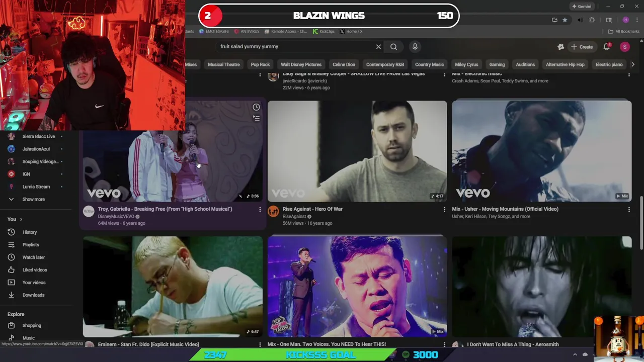Screen dimensions: 644x362
Task: Open Chrome three-dot main menu
Action: tap(637, 20)
